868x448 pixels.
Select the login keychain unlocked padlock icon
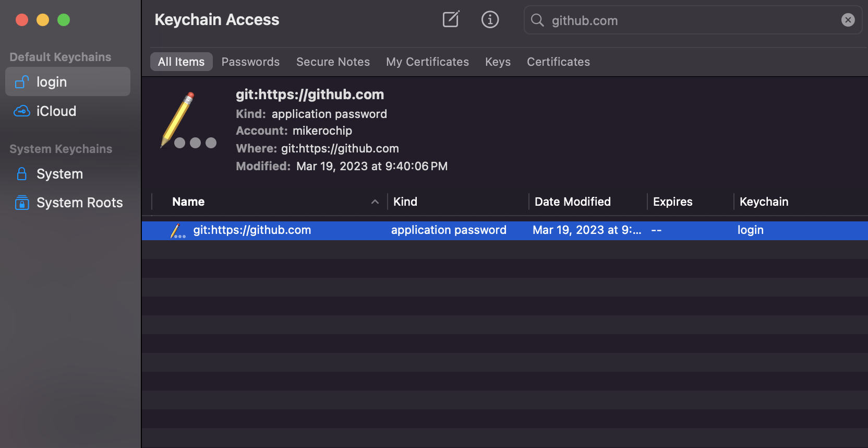point(22,82)
